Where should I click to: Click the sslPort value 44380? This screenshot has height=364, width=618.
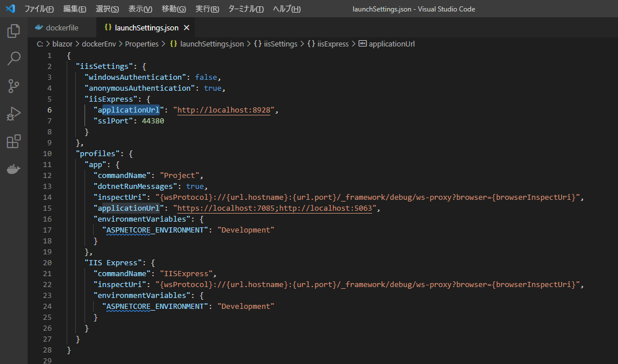pos(153,121)
